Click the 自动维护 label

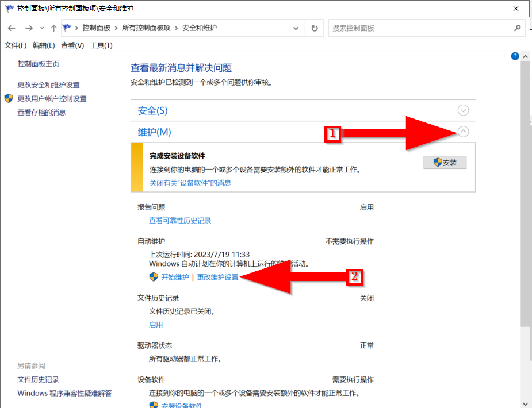coord(151,241)
